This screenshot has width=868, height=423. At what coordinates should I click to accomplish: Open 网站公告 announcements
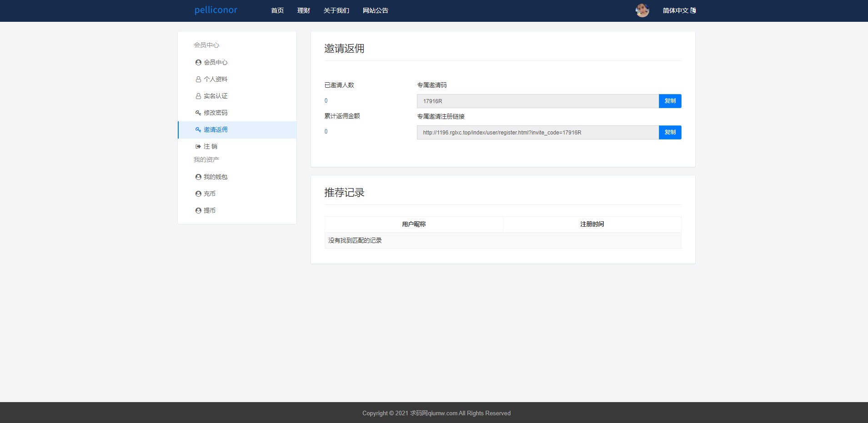click(x=376, y=10)
